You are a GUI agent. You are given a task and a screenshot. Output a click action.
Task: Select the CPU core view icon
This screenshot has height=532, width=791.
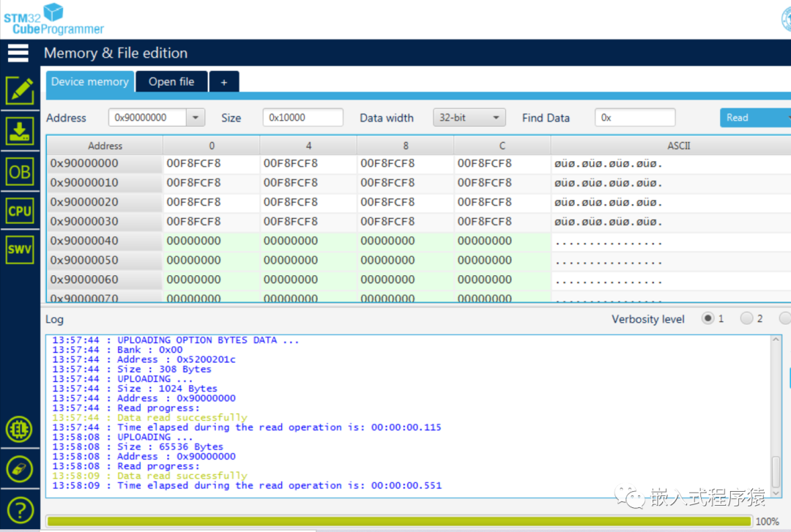click(18, 210)
